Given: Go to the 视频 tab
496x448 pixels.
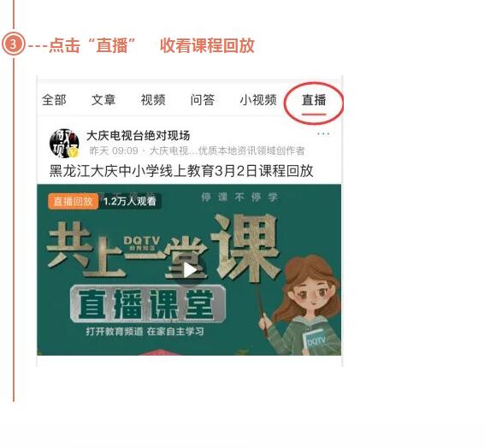Looking at the screenshot, I should tap(153, 100).
